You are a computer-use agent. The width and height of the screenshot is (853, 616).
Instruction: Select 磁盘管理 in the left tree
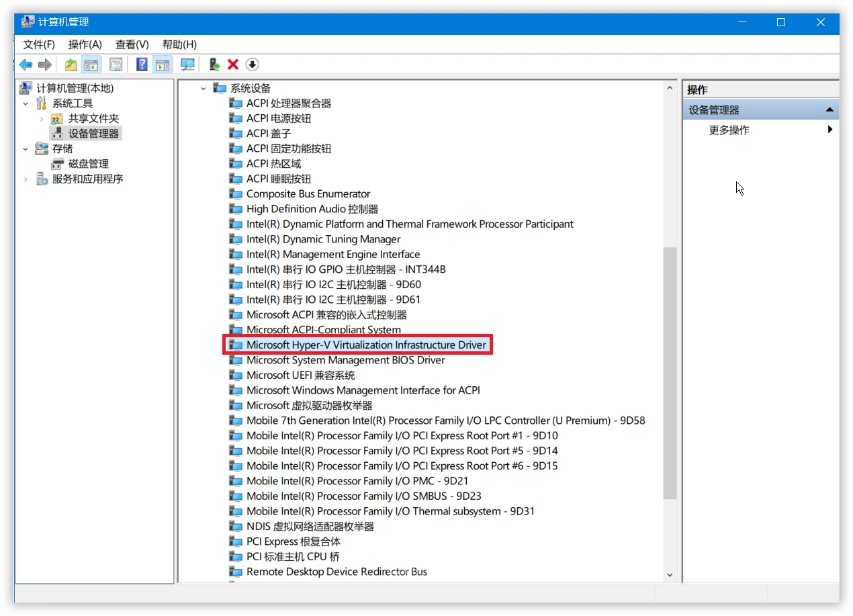click(88, 164)
